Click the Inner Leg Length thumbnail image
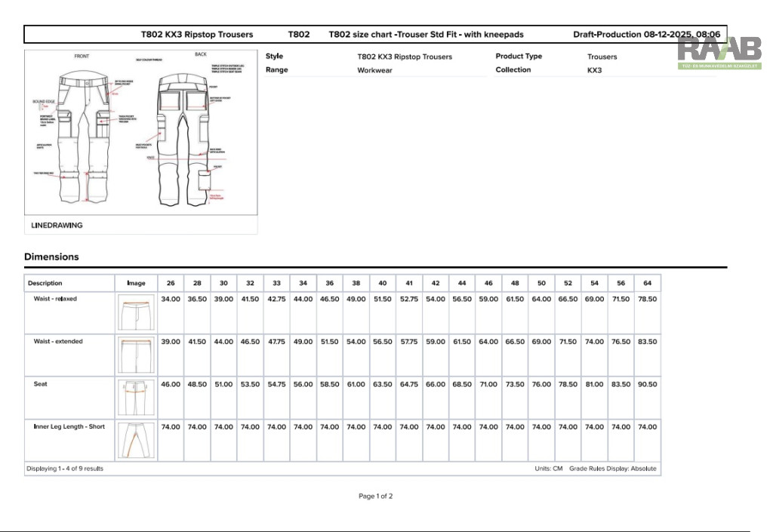 tap(136, 441)
